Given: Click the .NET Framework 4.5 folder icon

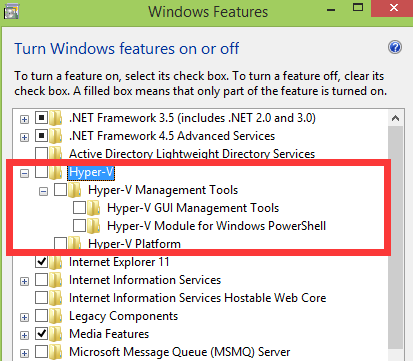Looking at the screenshot, I should coord(56,136).
